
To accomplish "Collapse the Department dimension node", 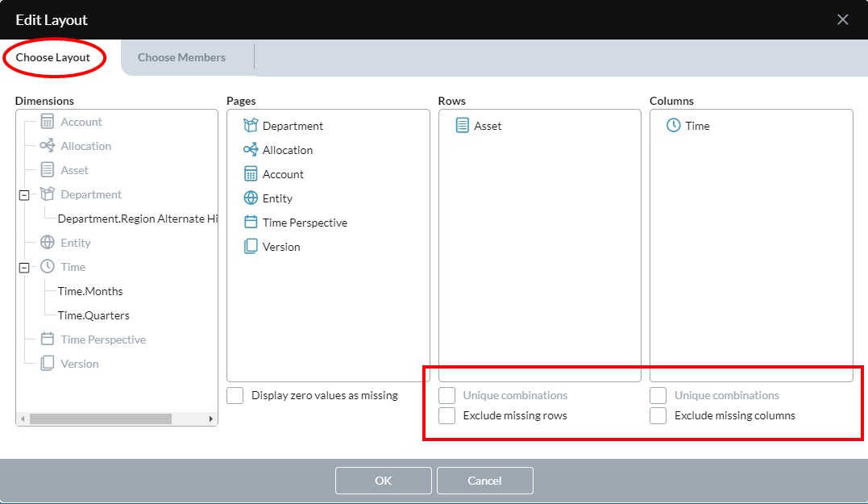I will 24,195.
